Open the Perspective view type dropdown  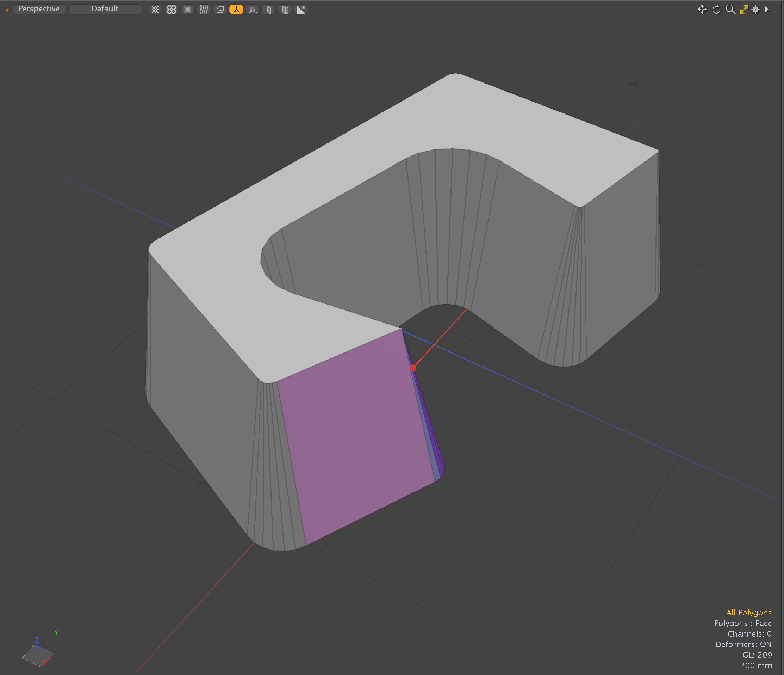[x=39, y=9]
